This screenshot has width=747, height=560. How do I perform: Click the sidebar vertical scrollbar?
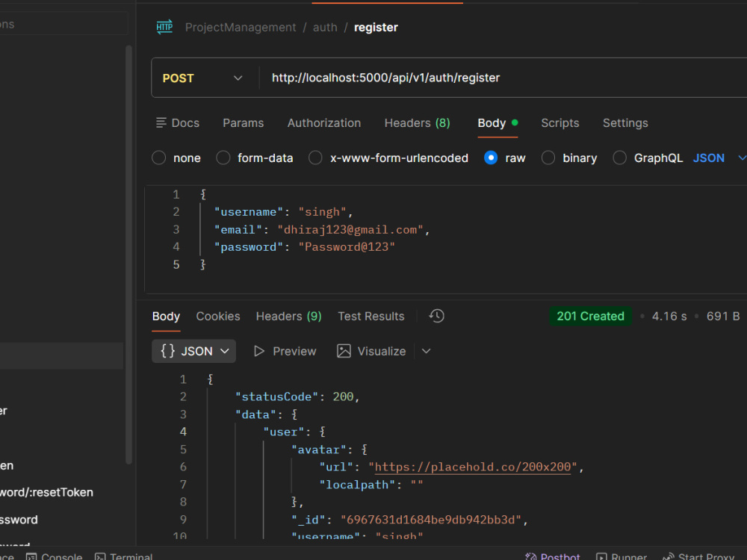[x=128, y=255]
